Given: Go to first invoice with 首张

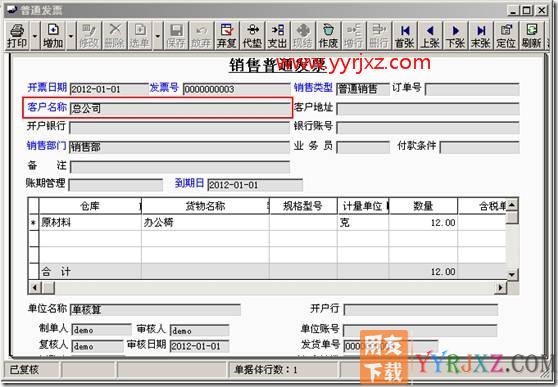Looking at the screenshot, I should 404,36.
